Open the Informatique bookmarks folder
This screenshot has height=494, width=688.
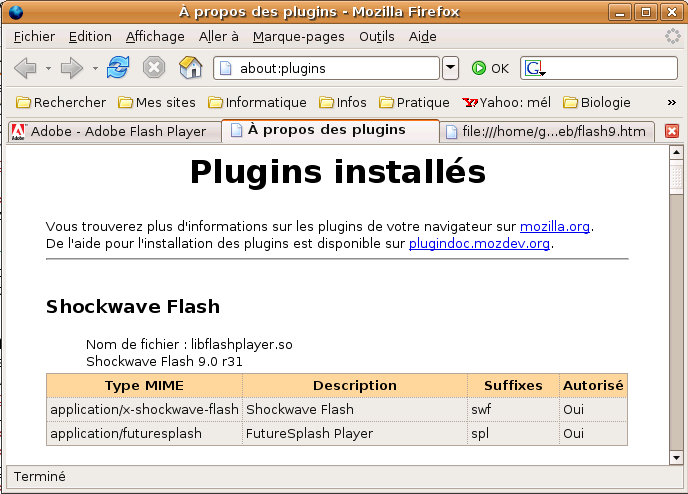click(x=257, y=102)
